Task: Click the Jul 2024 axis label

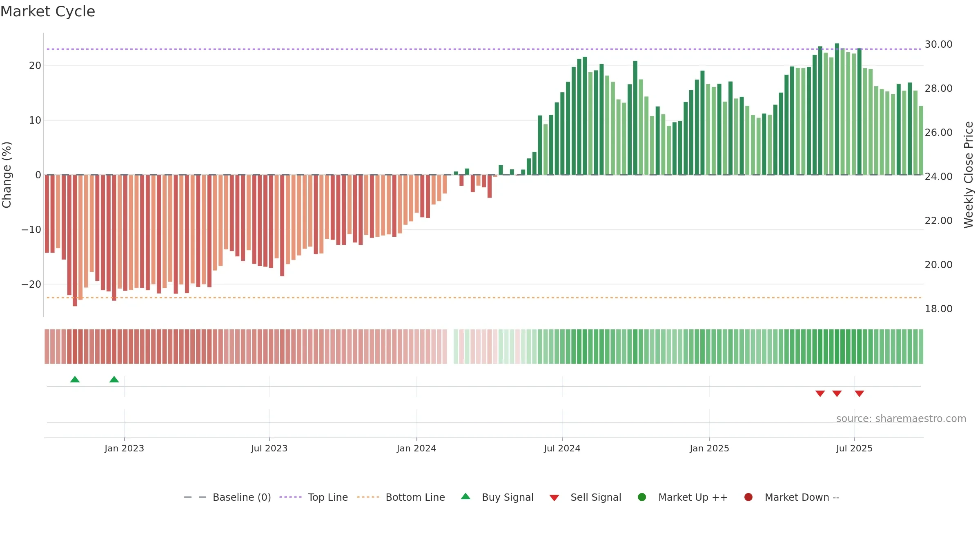Action: [562, 448]
